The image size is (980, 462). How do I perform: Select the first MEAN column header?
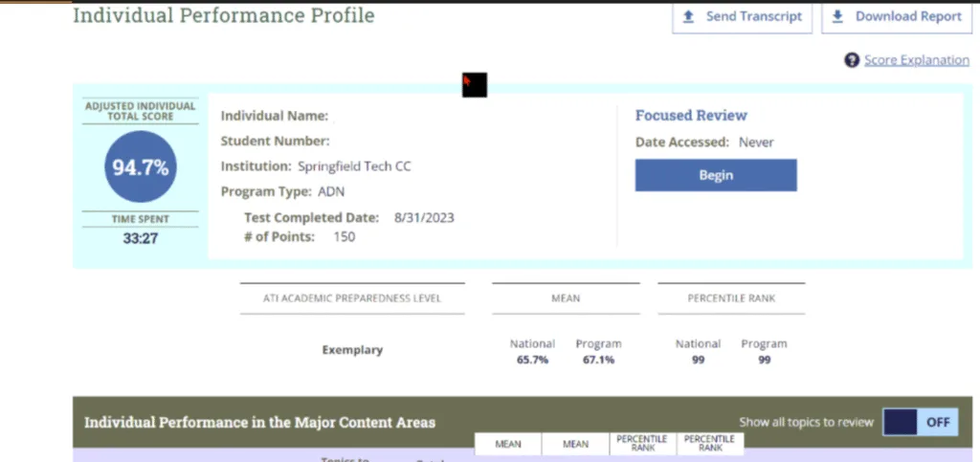(508, 445)
